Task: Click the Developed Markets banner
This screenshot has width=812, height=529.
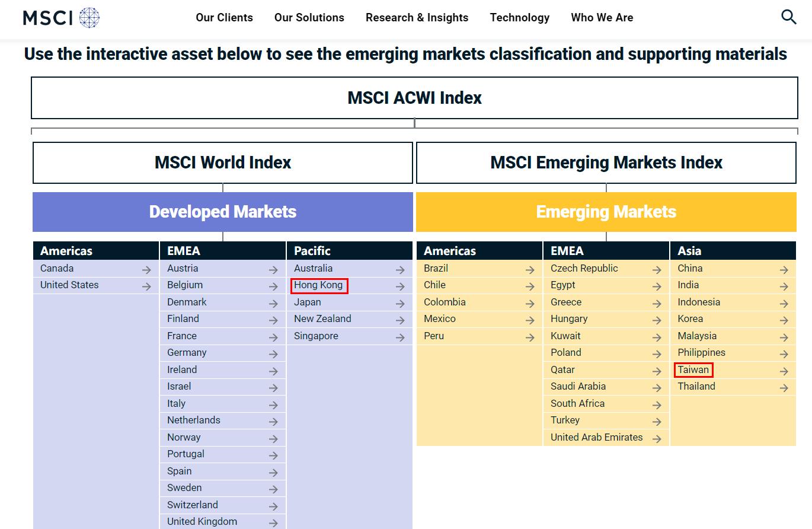Action: [x=222, y=212]
